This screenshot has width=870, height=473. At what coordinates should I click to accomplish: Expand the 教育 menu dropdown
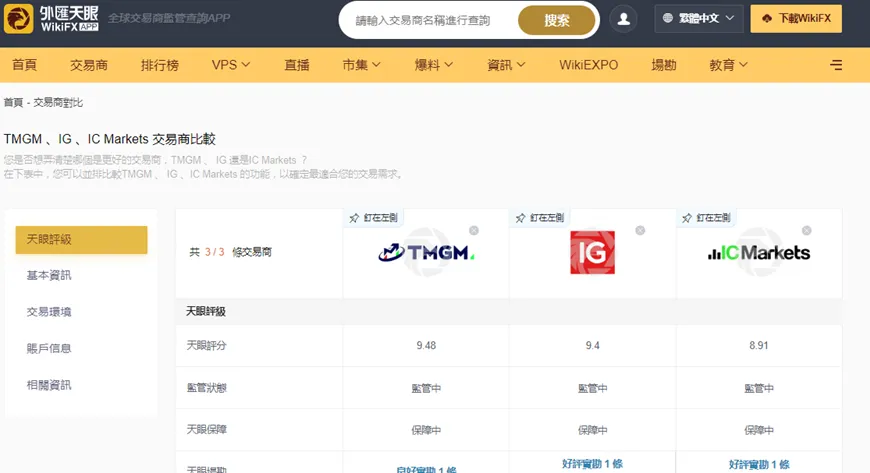tap(729, 65)
